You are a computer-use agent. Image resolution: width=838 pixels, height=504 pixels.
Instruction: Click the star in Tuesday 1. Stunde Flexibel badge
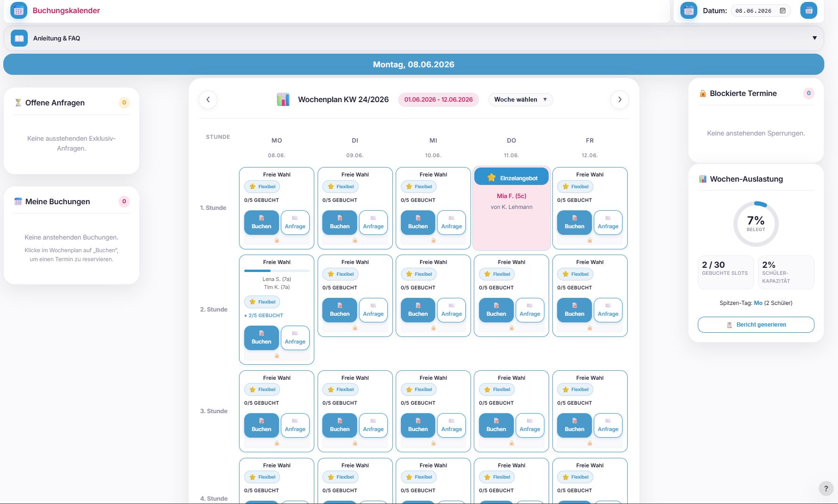coord(331,187)
